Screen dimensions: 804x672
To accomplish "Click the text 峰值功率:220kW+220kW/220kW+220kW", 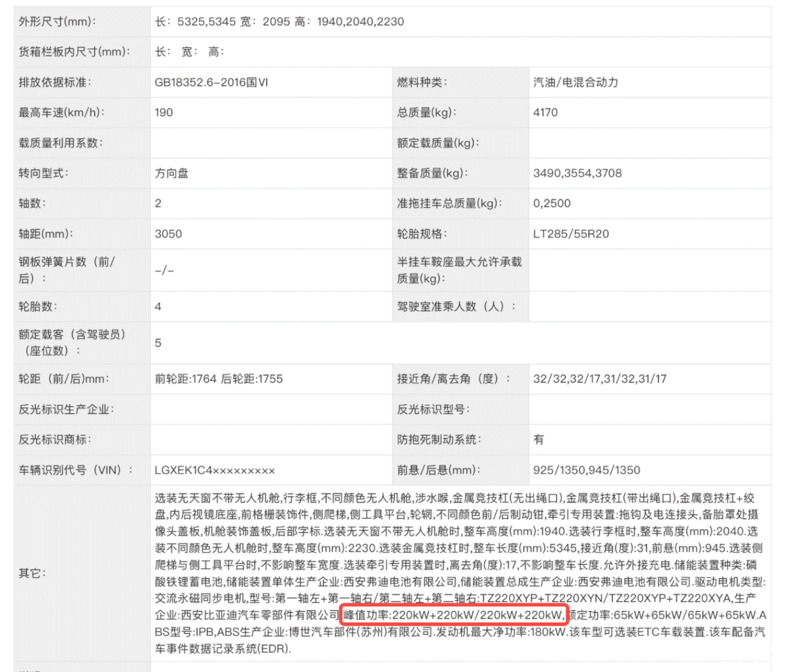I will pos(454,615).
